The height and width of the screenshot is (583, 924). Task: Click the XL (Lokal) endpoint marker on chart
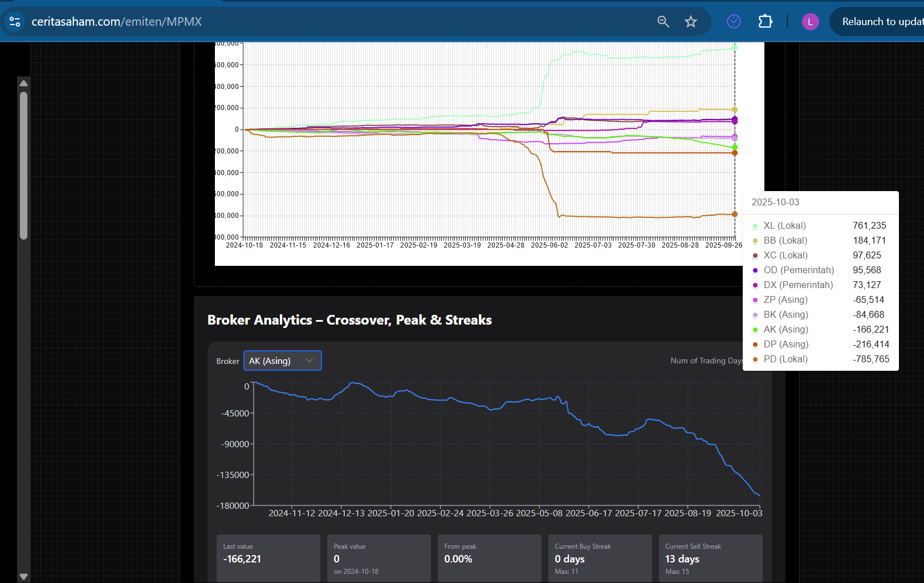(735, 47)
